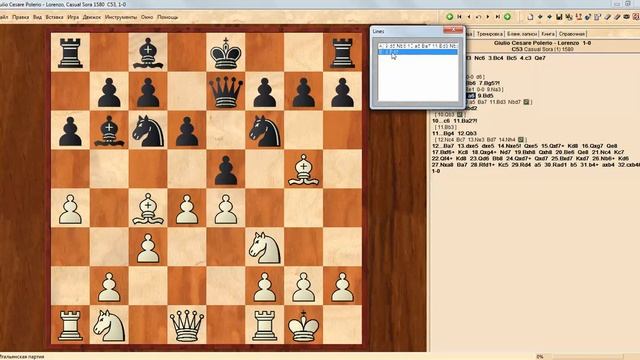This screenshot has height=360, width=640.
Task: Click the black king on e8
Action: 226,53
